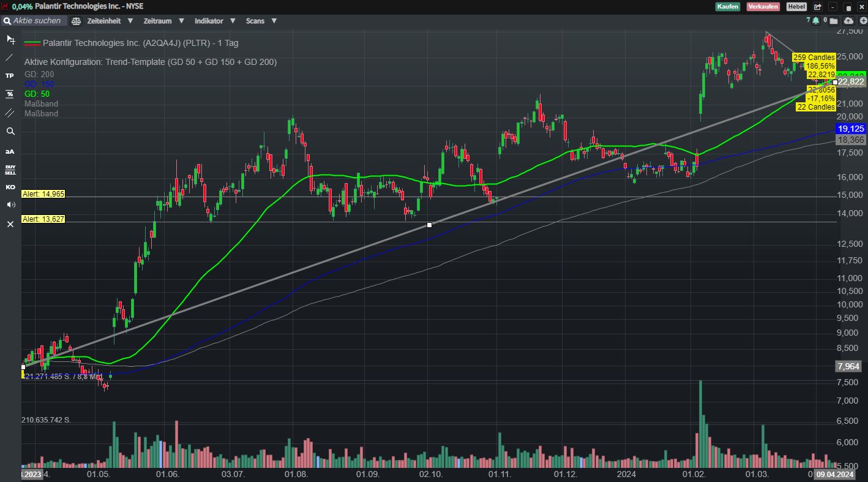
Task: Click the X delete drawings tool
Action: [10, 225]
